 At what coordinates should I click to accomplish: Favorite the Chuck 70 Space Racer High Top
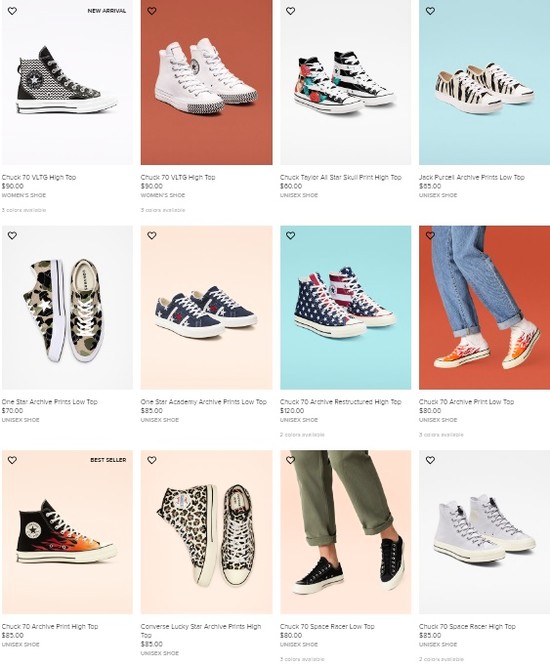(x=430, y=460)
